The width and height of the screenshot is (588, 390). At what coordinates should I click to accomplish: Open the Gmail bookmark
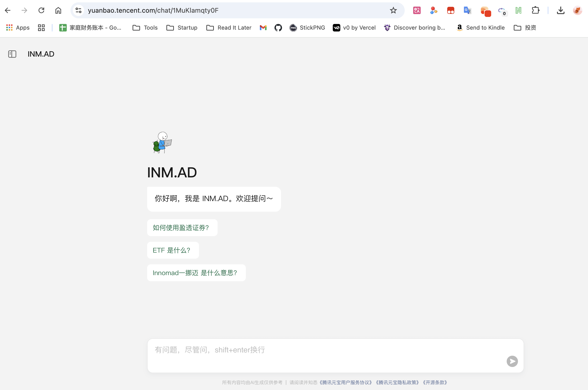(263, 28)
